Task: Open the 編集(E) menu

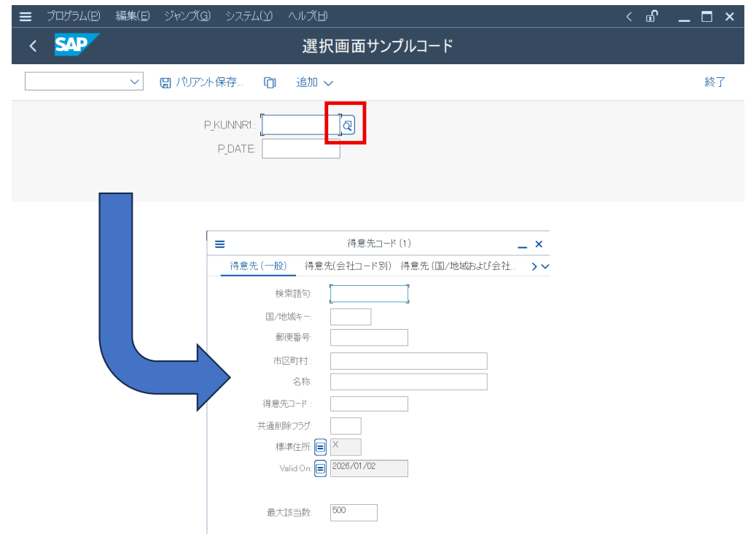Action: (x=133, y=16)
